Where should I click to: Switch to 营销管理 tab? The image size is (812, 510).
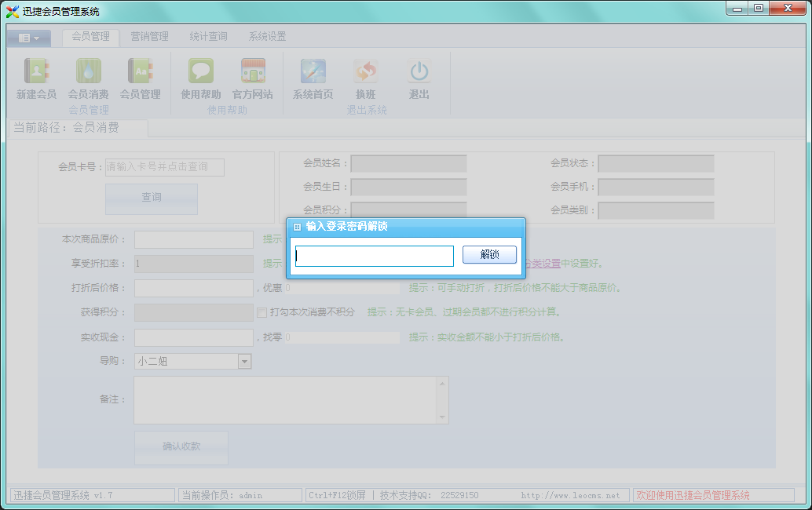click(x=150, y=37)
